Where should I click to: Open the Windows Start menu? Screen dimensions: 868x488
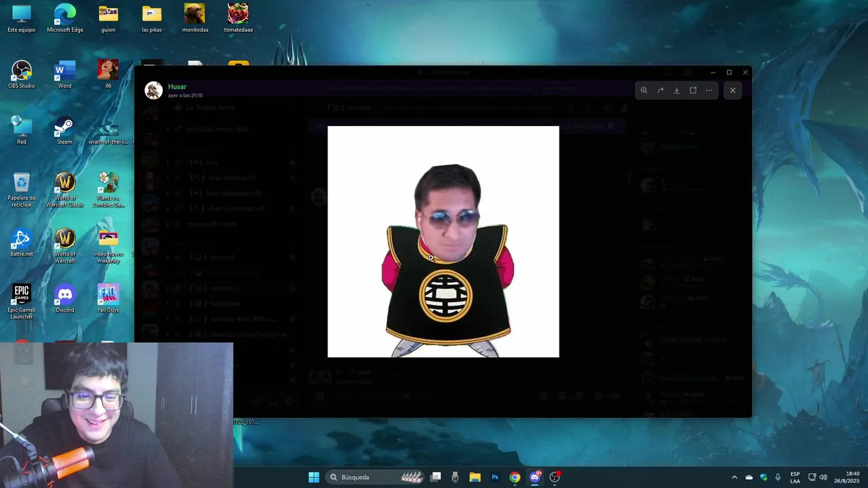314,477
